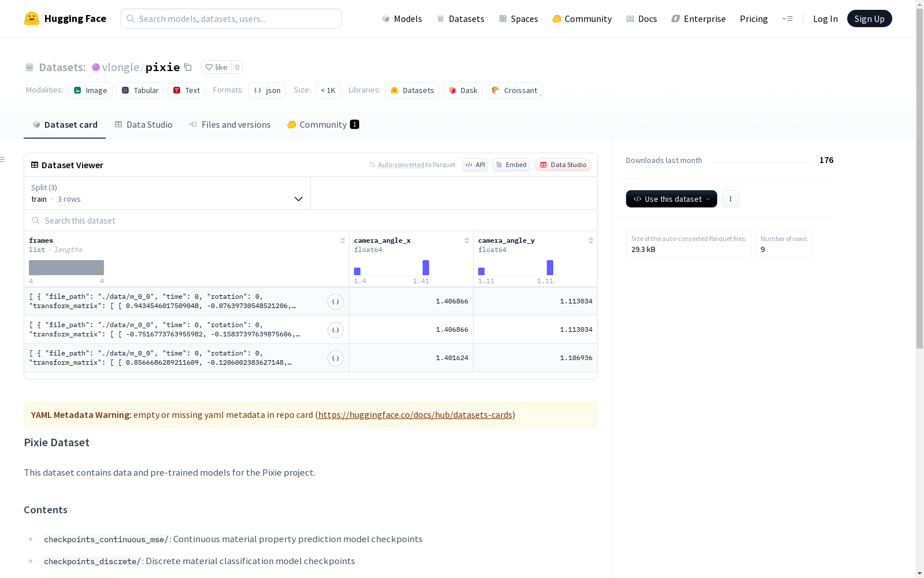Switch to Data Studio tab
The width and height of the screenshot is (924, 578).
pyautogui.click(x=144, y=125)
